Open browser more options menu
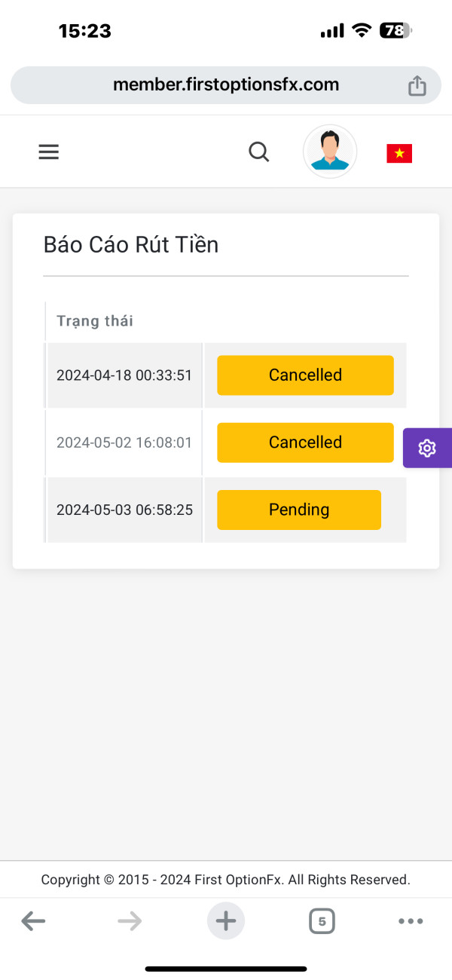 [x=411, y=920]
